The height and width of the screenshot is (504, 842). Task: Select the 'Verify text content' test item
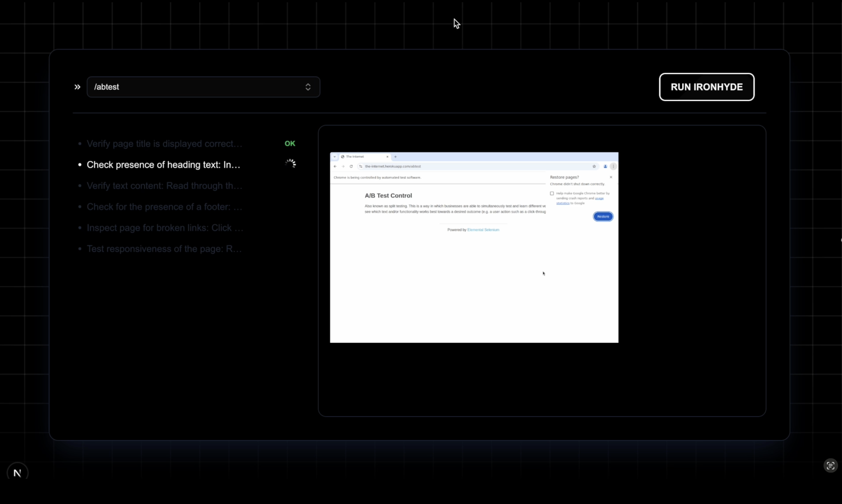[x=164, y=186]
